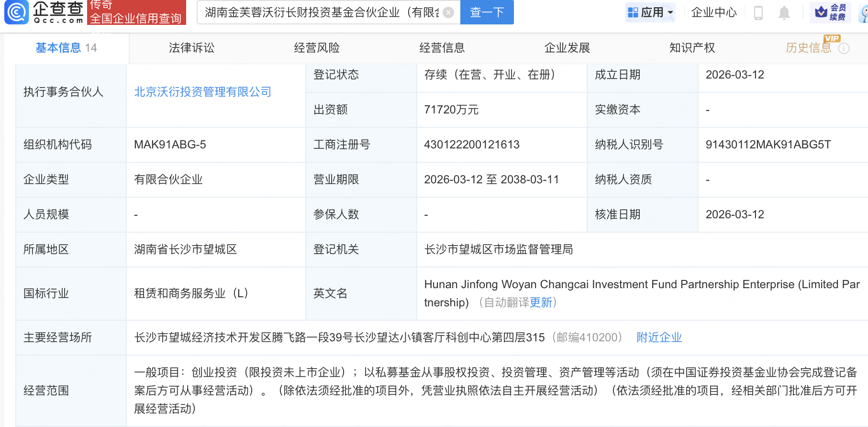Click 更新 next to the English name
The image size is (868, 427).
[541, 303]
